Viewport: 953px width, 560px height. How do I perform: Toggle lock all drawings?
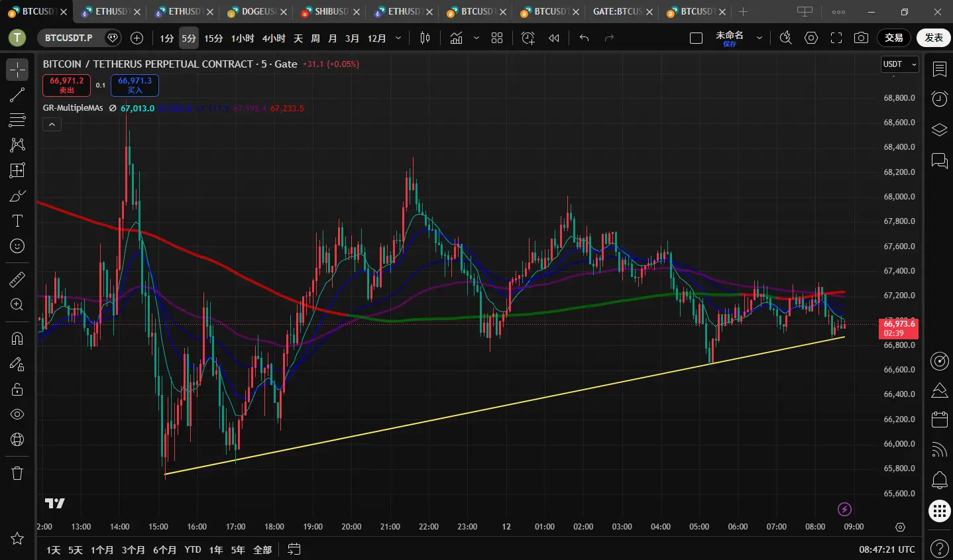pyautogui.click(x=17, y=389)
